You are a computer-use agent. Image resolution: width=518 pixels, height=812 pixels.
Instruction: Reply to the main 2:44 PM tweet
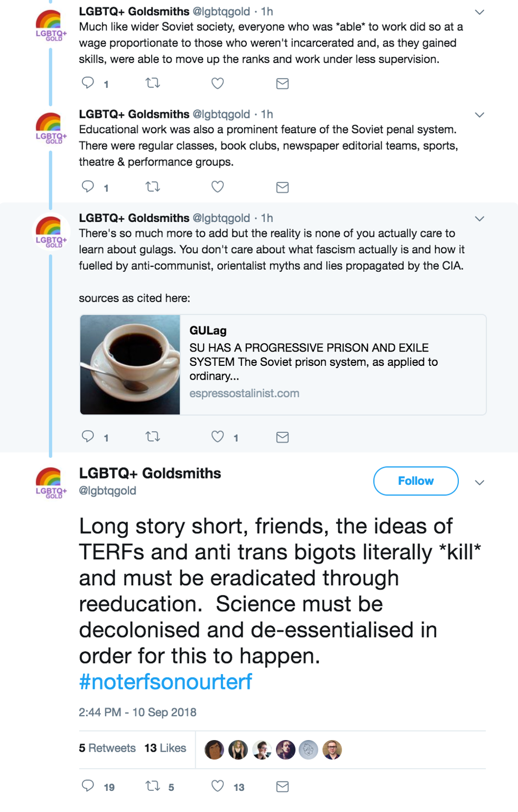click(x=88, y=786)
